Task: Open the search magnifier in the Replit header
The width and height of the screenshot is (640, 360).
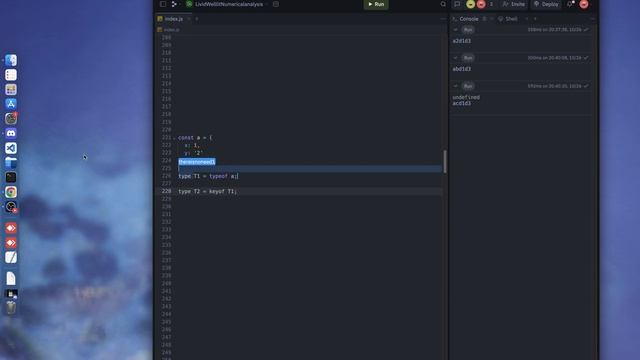Action: (443, 4)
